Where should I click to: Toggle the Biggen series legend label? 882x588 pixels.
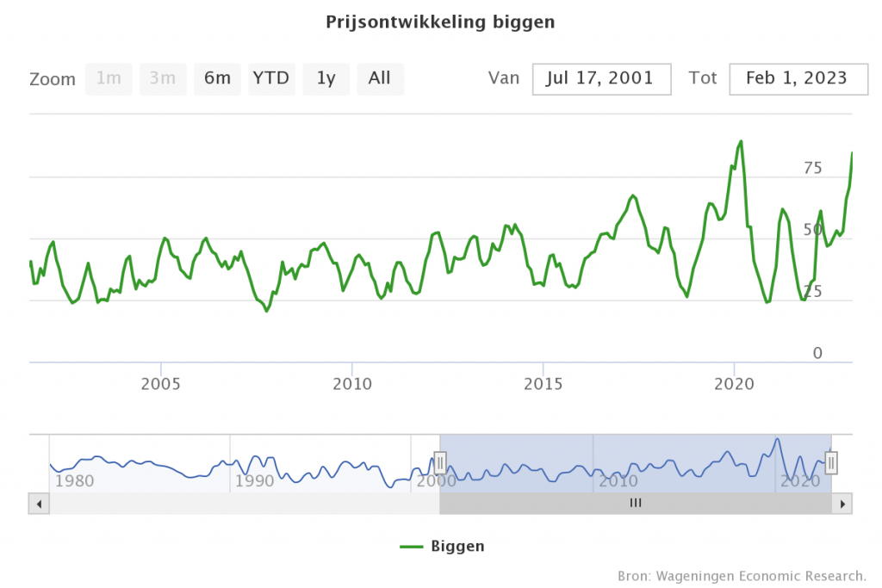(x=457, y=546)
